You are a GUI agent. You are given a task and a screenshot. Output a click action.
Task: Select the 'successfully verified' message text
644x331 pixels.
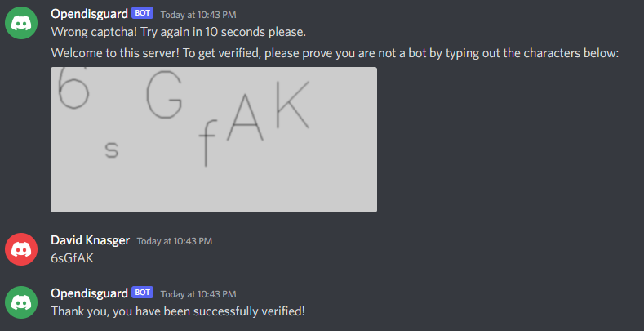(178, 311)
